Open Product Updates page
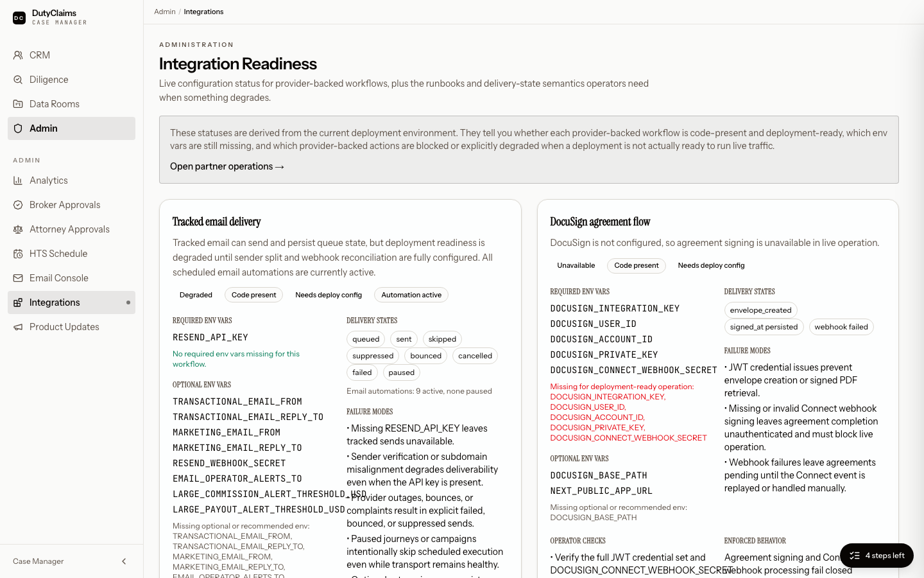This screenshot has width=924, height=578. pyautogui.click(x=71, y=327)
